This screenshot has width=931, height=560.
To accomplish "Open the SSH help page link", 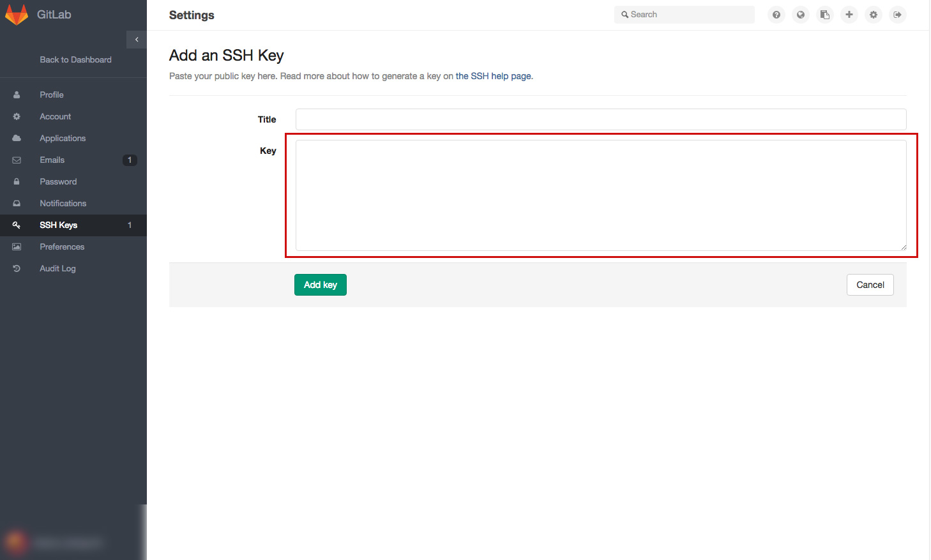I will point(493,75).
